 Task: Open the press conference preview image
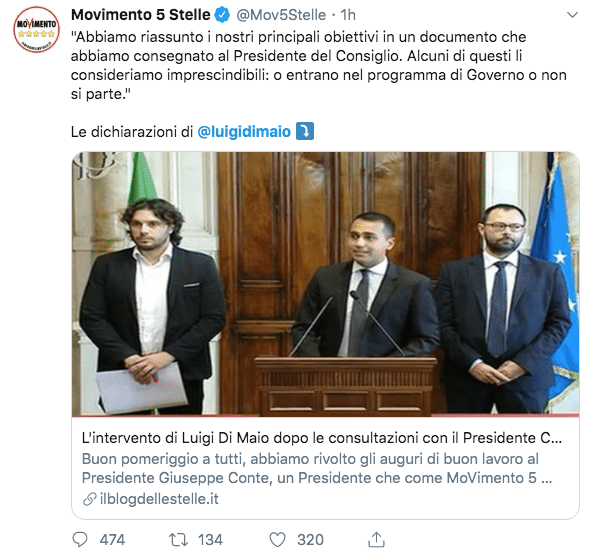(x=325, y=284)
